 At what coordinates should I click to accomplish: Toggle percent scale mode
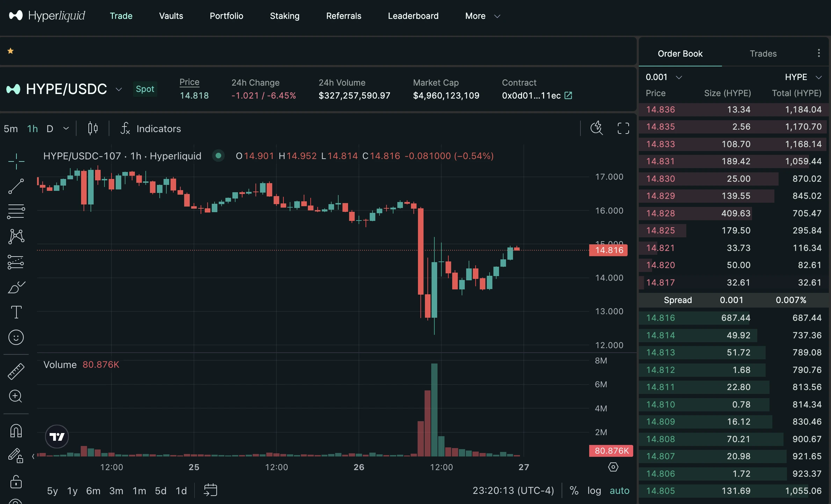pyautogui.click(x=574, y=490)
